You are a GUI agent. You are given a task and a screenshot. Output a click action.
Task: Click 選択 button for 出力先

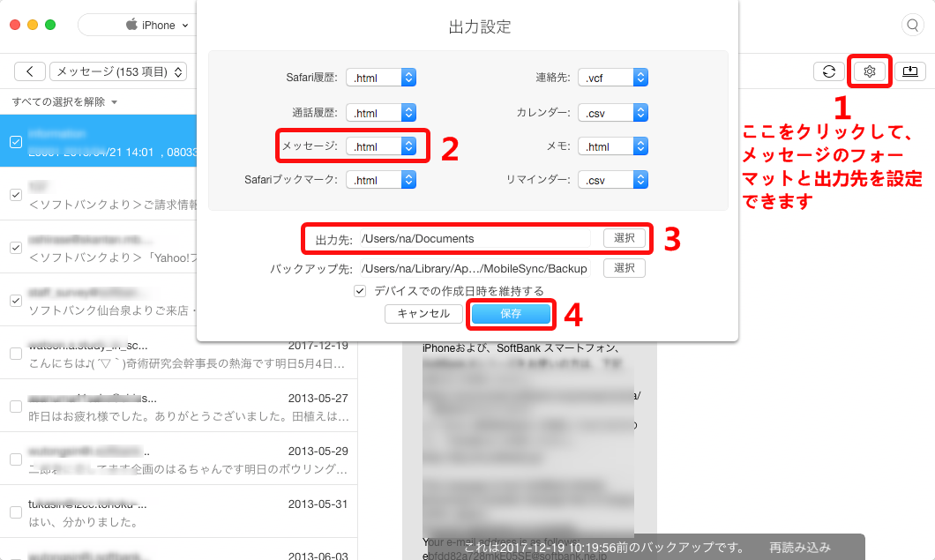625,238
